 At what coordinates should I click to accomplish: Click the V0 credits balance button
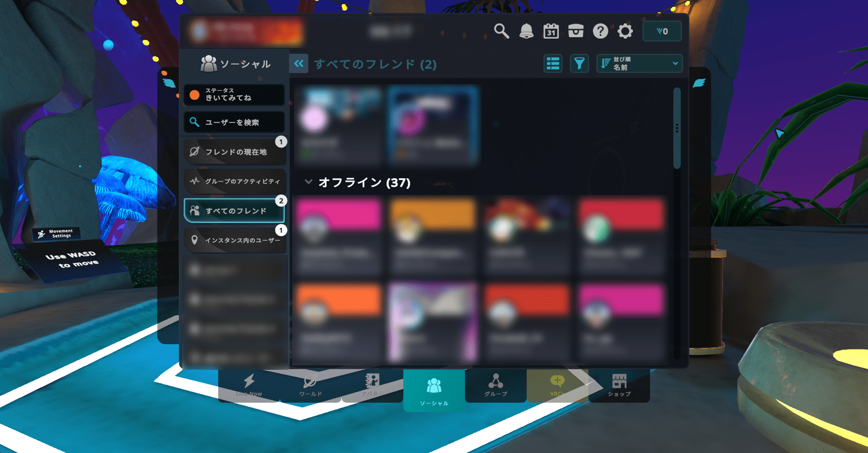[662, 31]
